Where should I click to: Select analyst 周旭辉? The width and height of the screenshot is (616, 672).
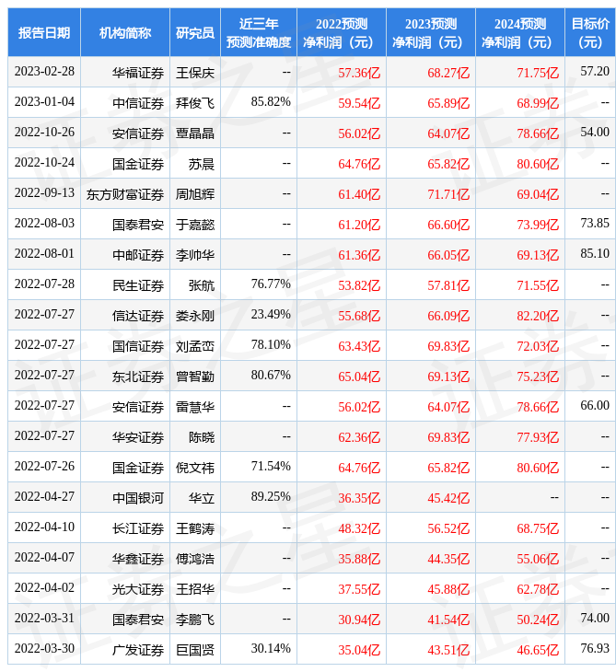pyautogui.click(x=195, y=194)
